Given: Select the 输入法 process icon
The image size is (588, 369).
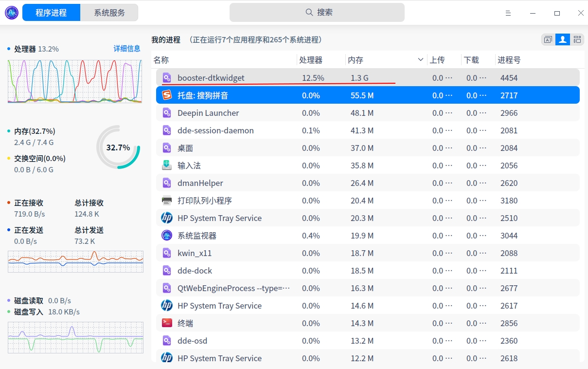Looking at the screenshot, I should click(167, 165).
